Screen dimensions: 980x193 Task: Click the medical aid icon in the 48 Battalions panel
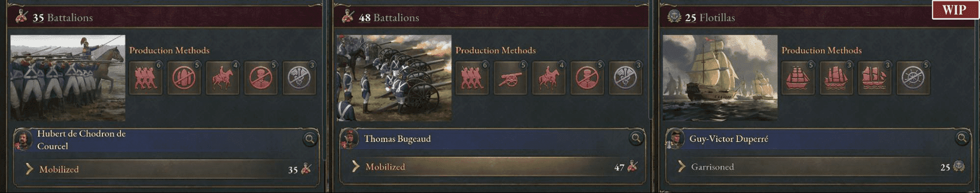tap(626, 78)
